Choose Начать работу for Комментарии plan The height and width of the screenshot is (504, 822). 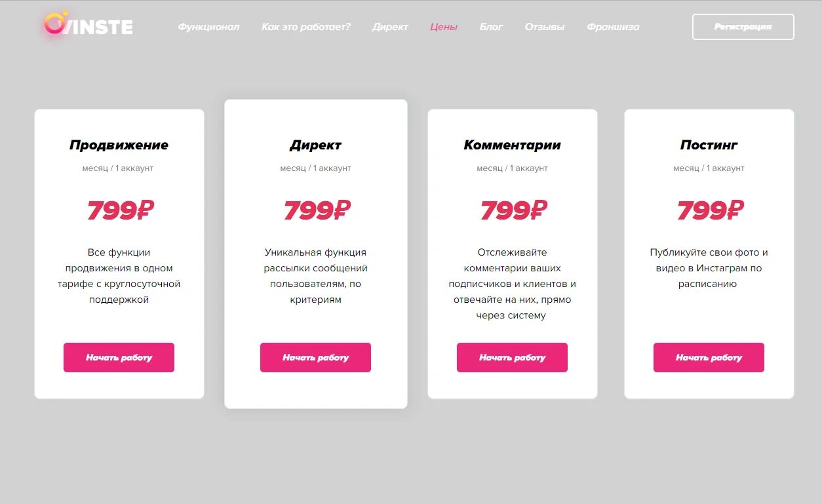(512, 357)
